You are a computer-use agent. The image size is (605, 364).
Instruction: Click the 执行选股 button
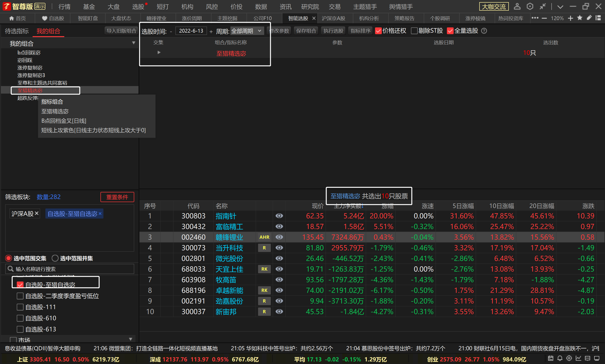click(x=333, y=31)
